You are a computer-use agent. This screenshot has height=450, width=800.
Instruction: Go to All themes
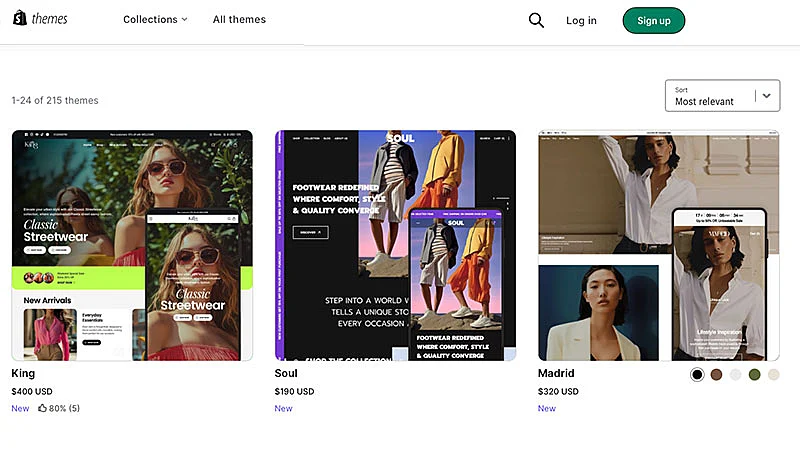coord(239,20)
